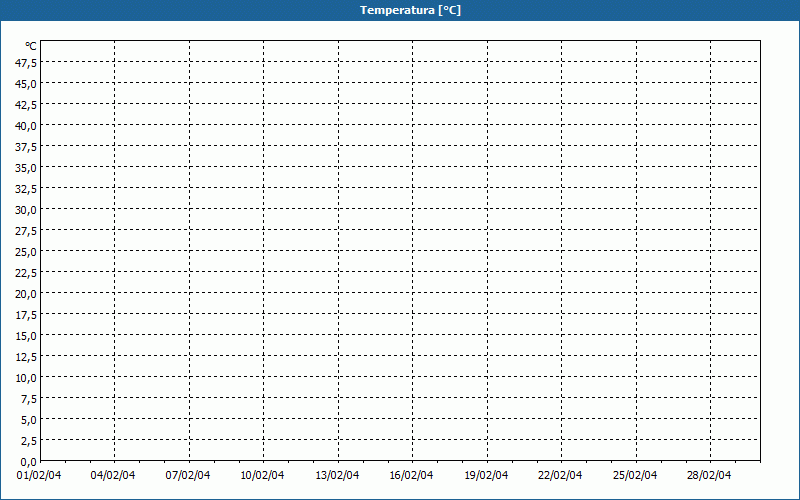Select the 17,5 axis value
This screenshot has height=500, width=800.
pyautogui.click(x=26, y=315)
